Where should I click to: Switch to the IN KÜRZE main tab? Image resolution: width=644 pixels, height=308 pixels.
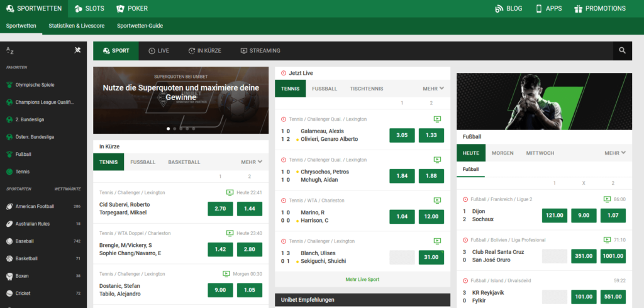click(x=204, y=51)
